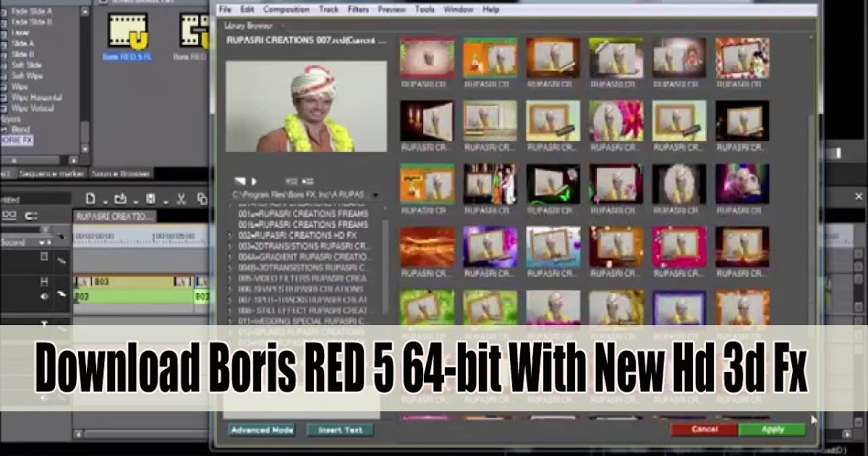Select the red-and-white checkered frame thumbnail
This screenshot has height=456, width=868.
(x=743, y=57)
